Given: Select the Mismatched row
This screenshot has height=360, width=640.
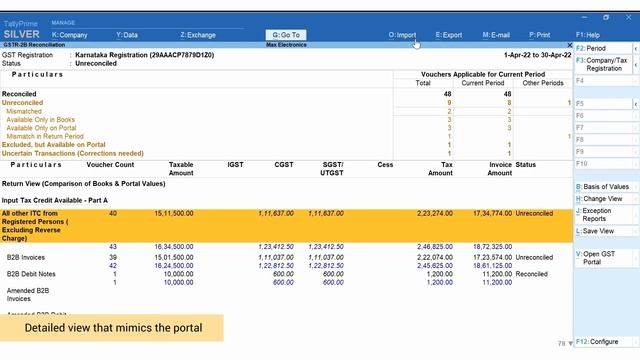Looking at the screenshot, I should 287,111.
